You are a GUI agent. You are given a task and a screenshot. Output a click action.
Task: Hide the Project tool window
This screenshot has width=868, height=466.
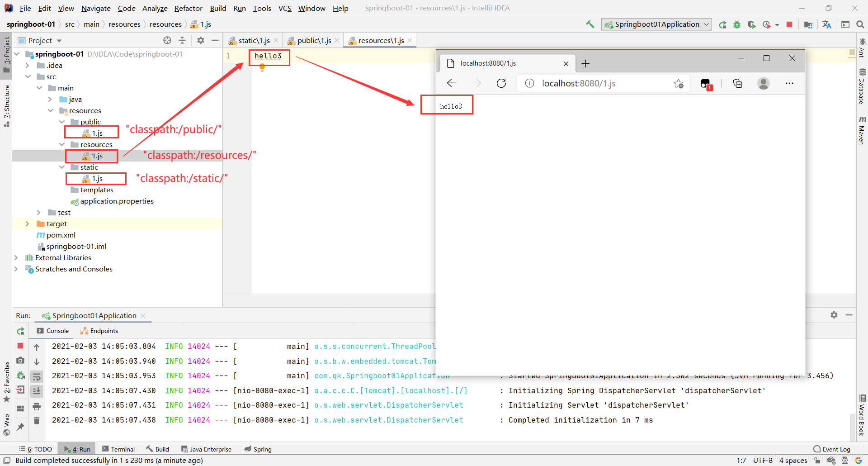(215, 40)
